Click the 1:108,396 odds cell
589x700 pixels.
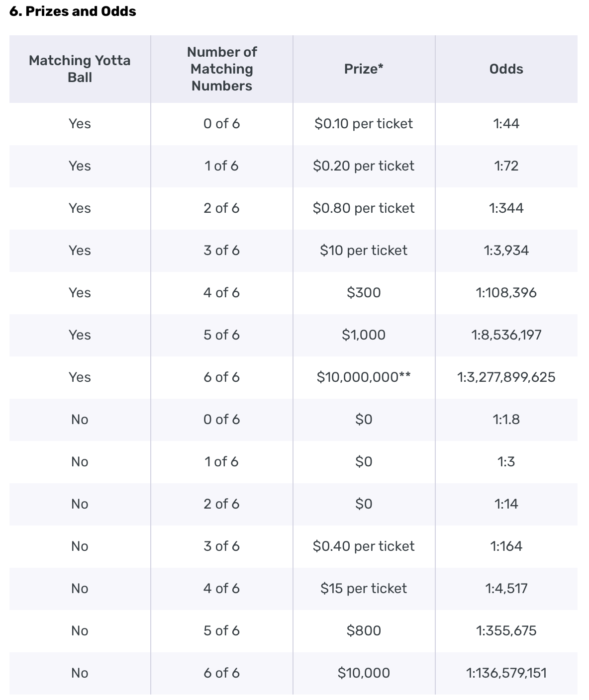(x=506, y=293)
